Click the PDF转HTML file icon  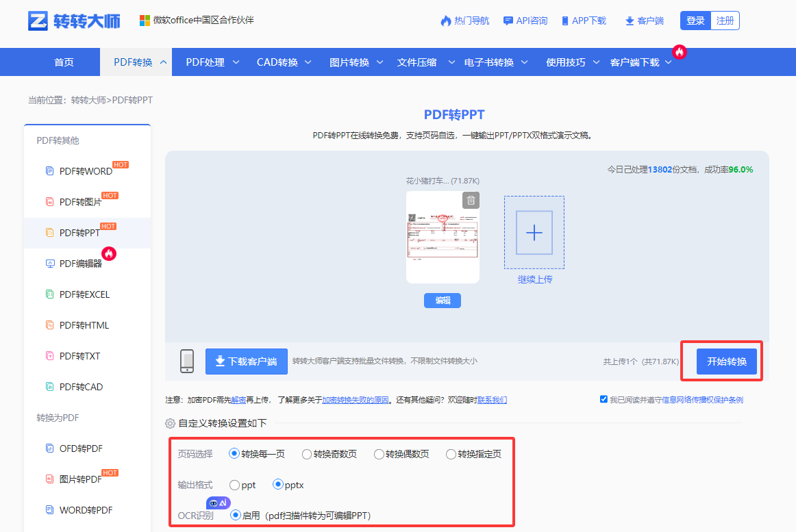tap(50, 325)
